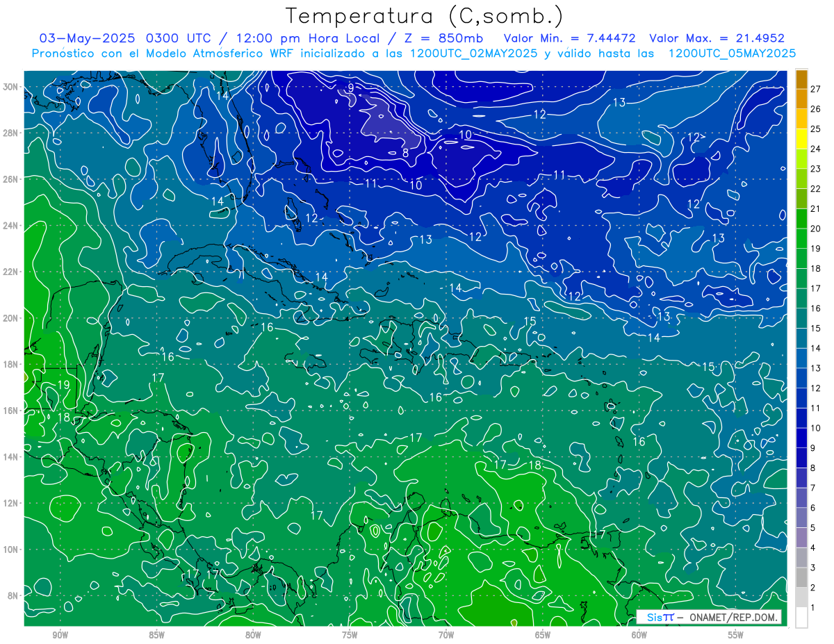The height and width of the screenshot is (644, 834).
Task: Pick the brown-orange band above 27
Action: click(801, 79)
